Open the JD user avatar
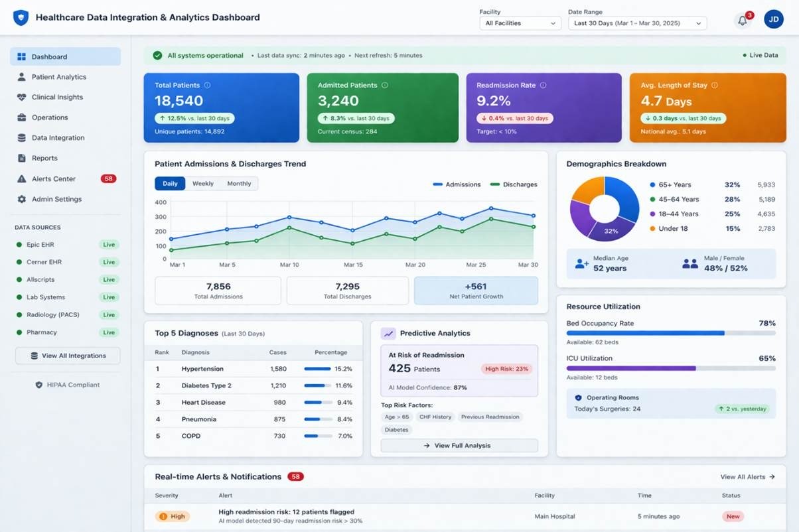This screenshot has width=799, height=532. (x=773, y=20)
